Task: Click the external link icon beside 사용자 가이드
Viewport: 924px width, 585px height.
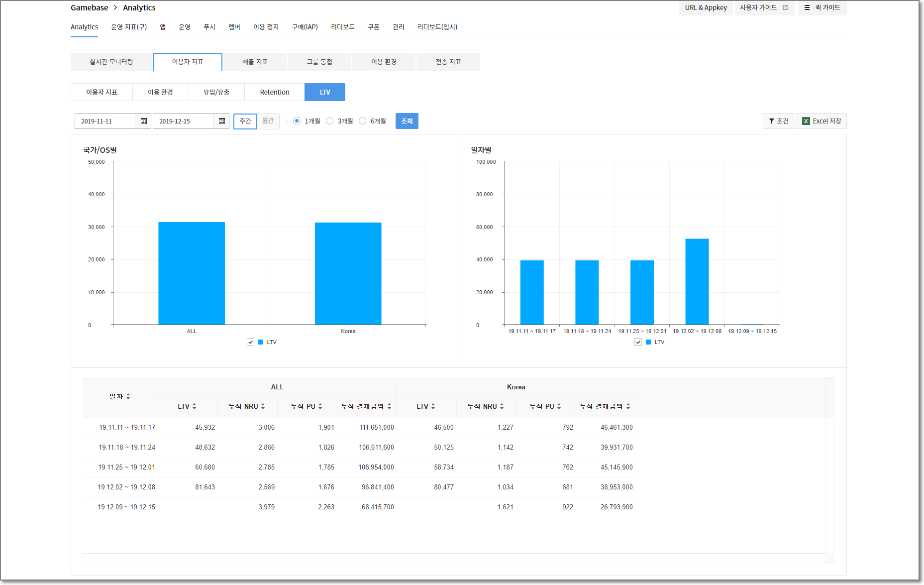Action: [x=785, y=7]
